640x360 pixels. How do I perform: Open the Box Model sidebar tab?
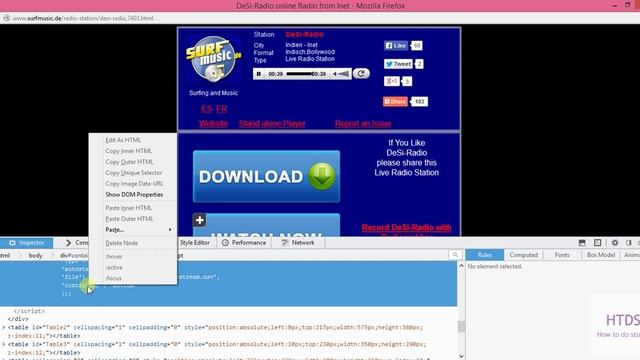(x=600, y=255)
